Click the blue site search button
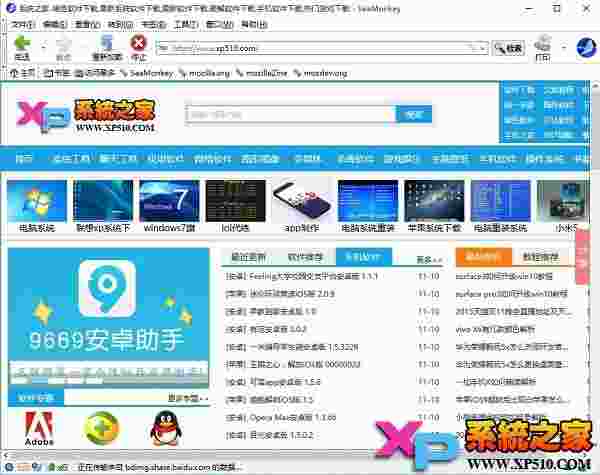Image resolution: width=600 pixels, height=475 pixels. (x=414, y=114)
